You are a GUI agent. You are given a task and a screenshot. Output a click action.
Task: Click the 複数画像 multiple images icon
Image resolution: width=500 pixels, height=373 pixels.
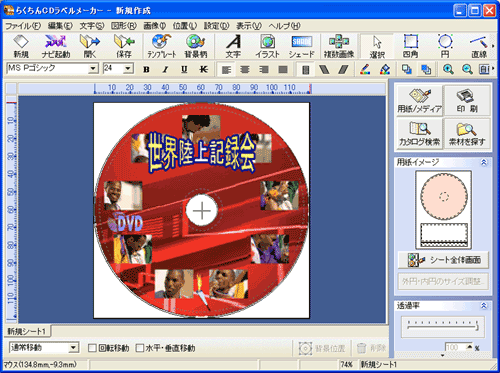[339, 46]
